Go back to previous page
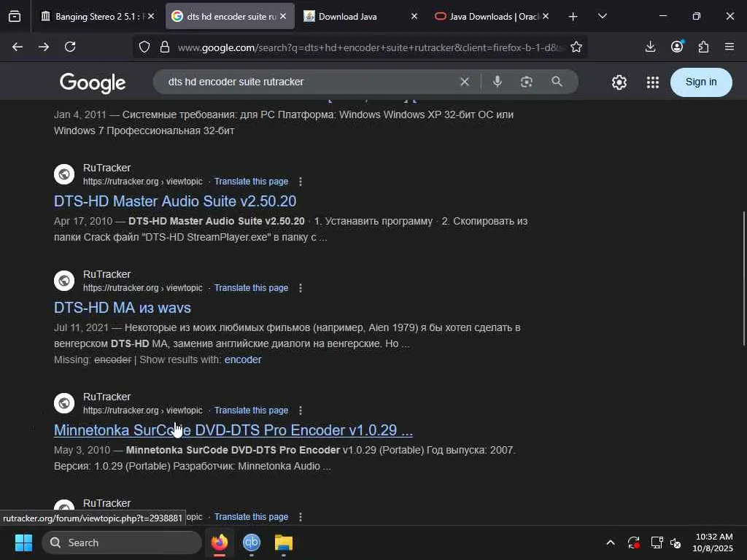This screenshot has width=747, height=560. (x=18, y=47)
